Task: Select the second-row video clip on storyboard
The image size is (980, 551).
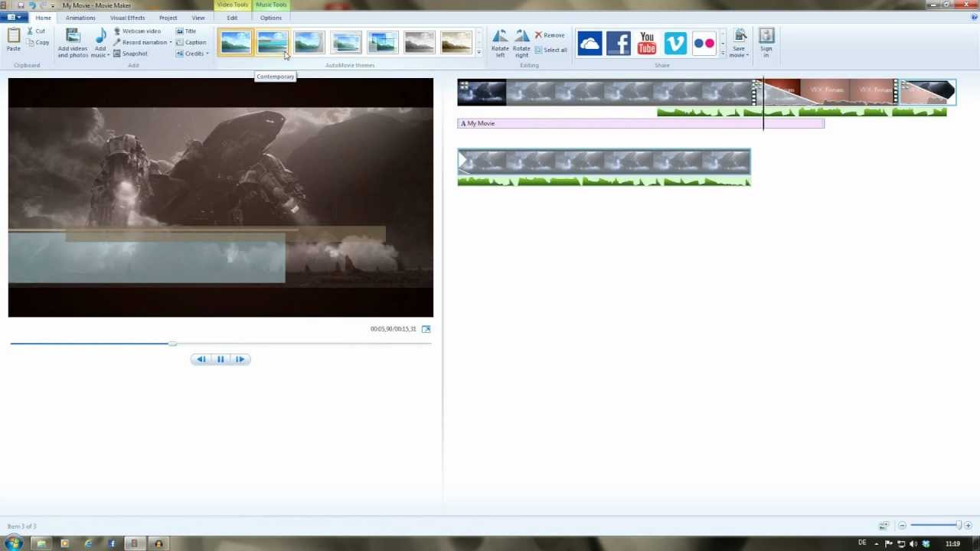Action: [604, 161]
